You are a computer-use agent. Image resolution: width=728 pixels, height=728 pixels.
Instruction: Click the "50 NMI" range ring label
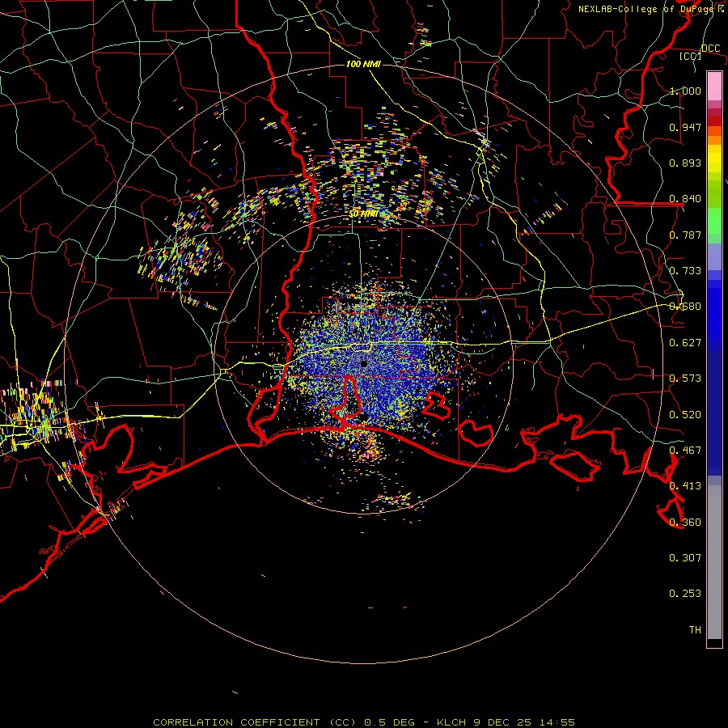[x=363, y=214]
